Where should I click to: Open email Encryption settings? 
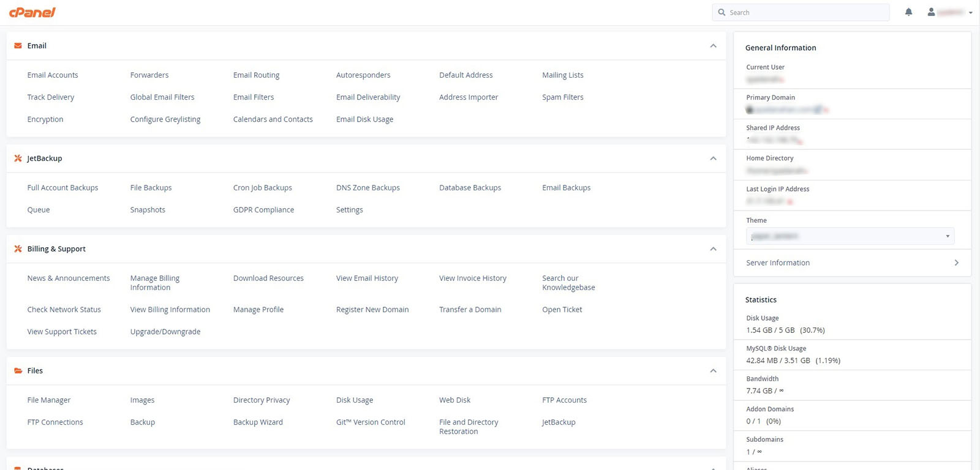[45, 119]
